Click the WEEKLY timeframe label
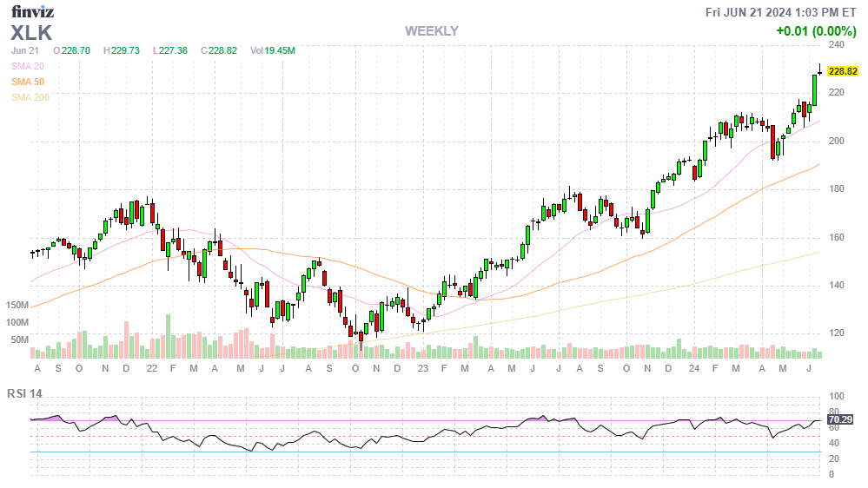Image resolution: width=868 pixels, height=488 pixels. tap(431, 31)
